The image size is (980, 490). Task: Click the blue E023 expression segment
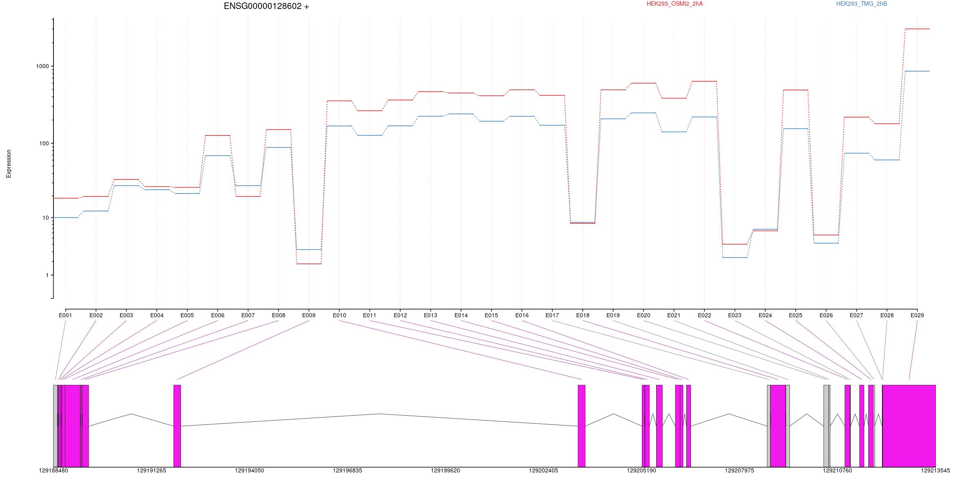tap(735, 257)
